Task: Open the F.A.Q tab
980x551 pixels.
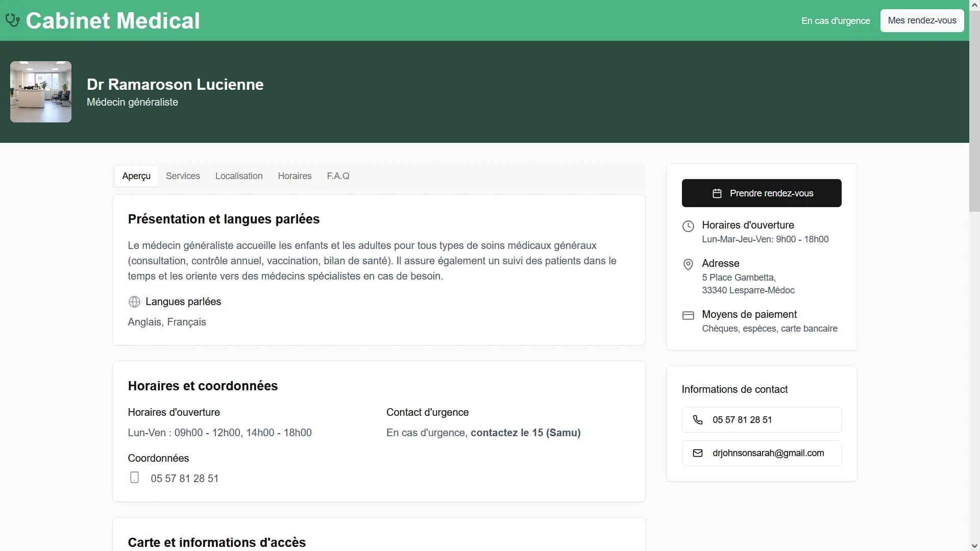Action: coord(338,176)
